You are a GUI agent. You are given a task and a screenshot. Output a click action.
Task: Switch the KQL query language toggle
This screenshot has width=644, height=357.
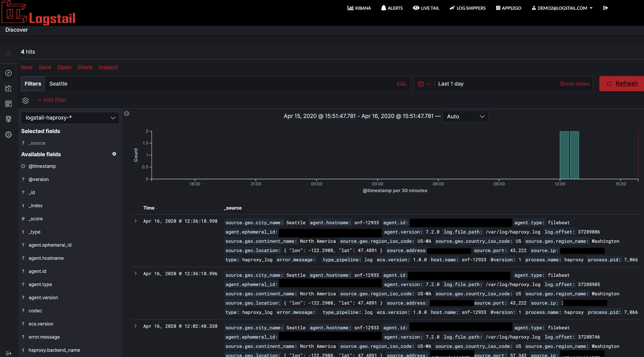(x=402, y=84)
